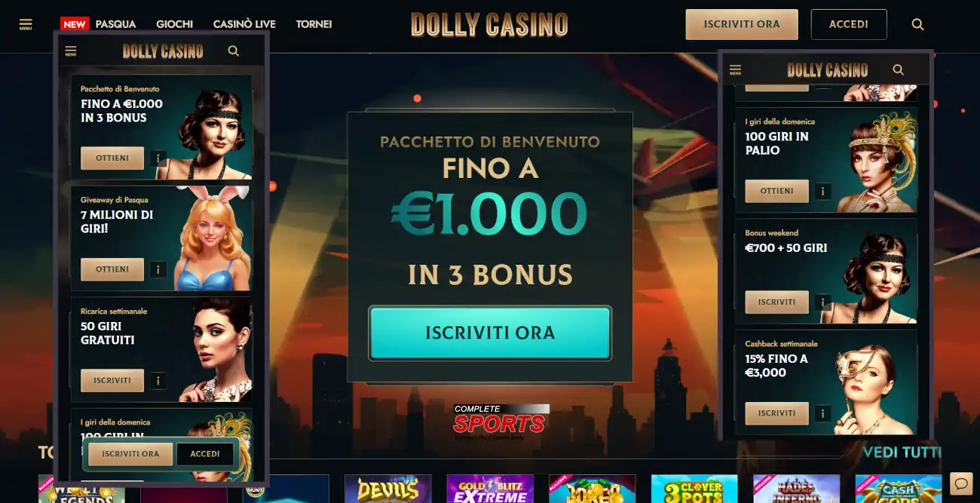Open the 3 Clover Pots game thumbnail
980x503 pixels.
[x=694, y=489]
